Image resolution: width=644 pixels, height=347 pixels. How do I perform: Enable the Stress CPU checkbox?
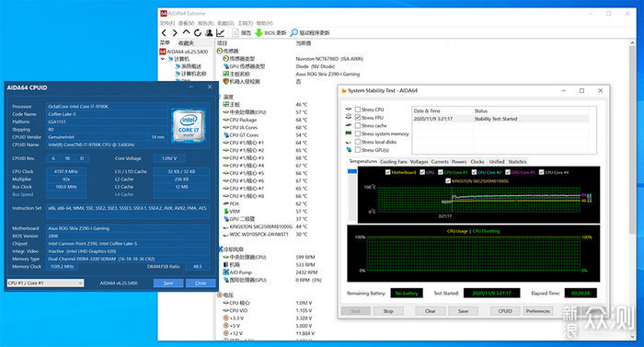coord(358,110)
